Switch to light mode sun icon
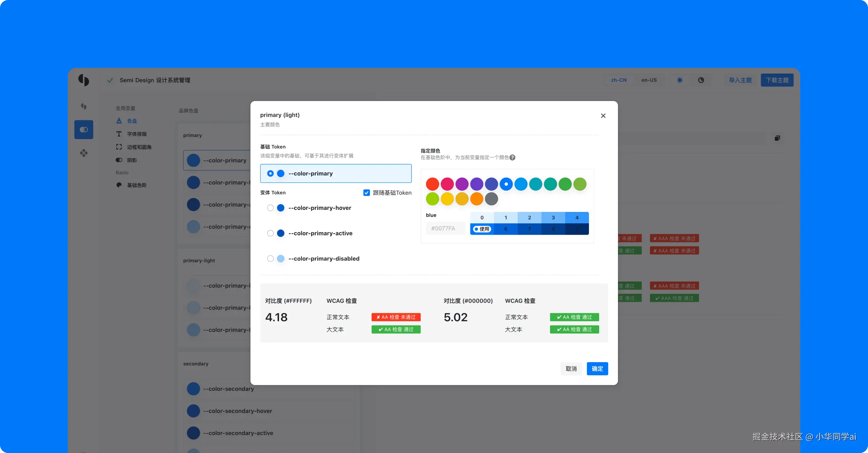Screen dimensions: 868x453 [x=680, y=80]
